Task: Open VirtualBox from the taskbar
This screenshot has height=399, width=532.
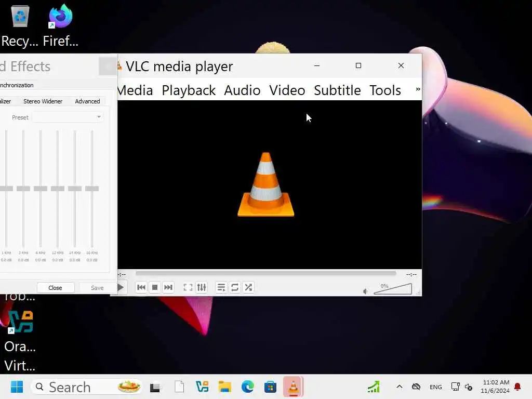Action: pos(202,387)
